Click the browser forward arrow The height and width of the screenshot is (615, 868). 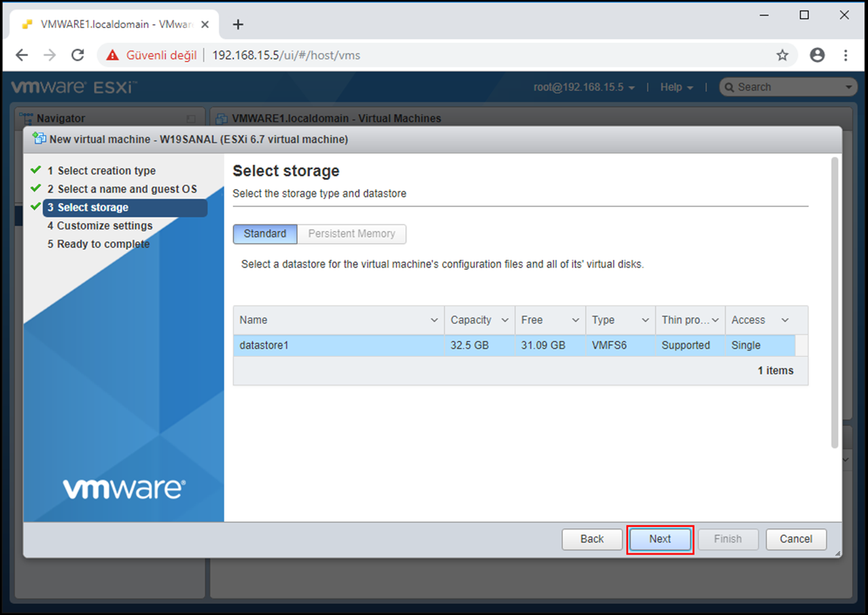coord(50,55)
